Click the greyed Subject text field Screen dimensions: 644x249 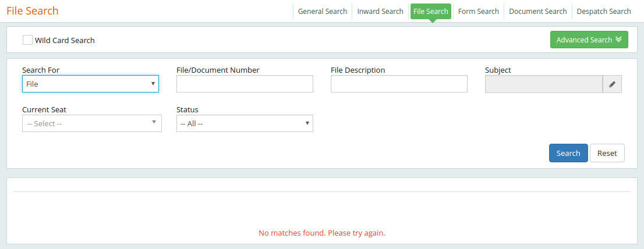click(543, 84)
